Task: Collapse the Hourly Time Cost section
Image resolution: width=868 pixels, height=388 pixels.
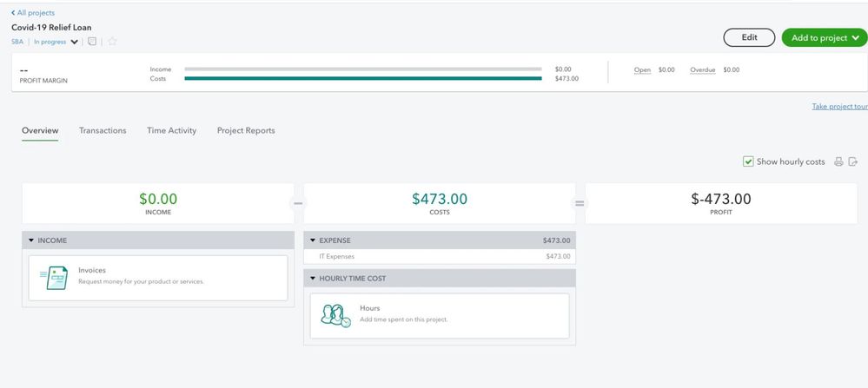Action: tap(314, 279)
